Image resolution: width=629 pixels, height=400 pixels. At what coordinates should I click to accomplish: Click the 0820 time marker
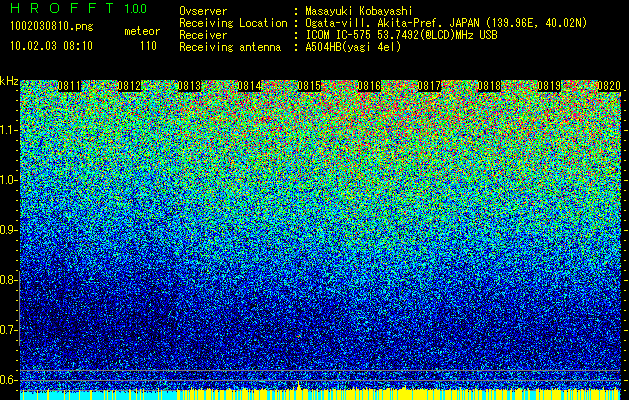[x=609, y=86]
